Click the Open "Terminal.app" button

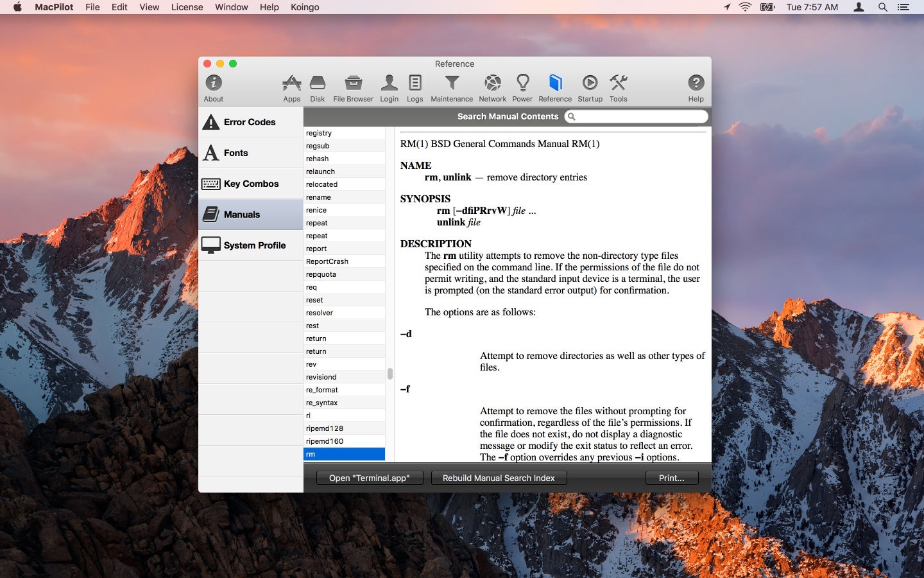(x=370, y=478)
